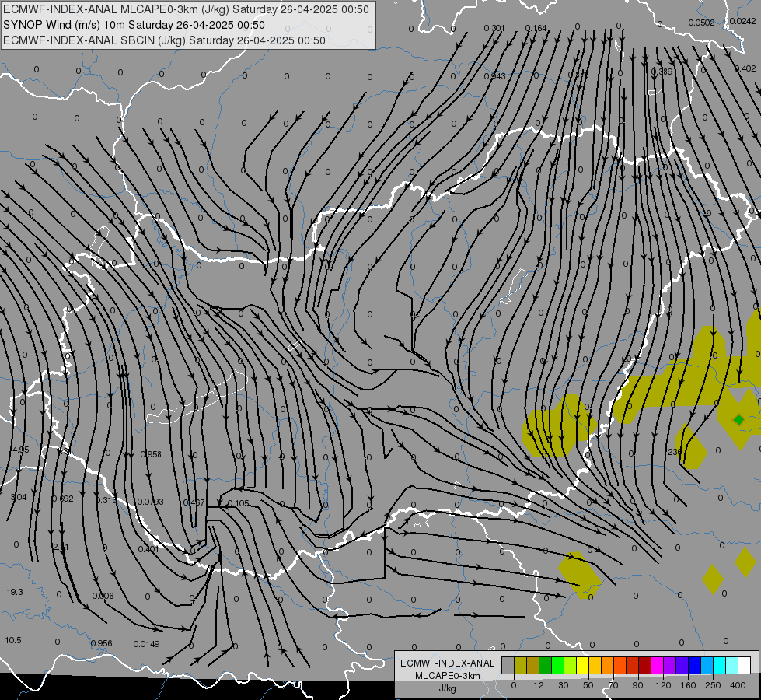Click the map value 0.692
761x700 pixels.
[63, 499]
